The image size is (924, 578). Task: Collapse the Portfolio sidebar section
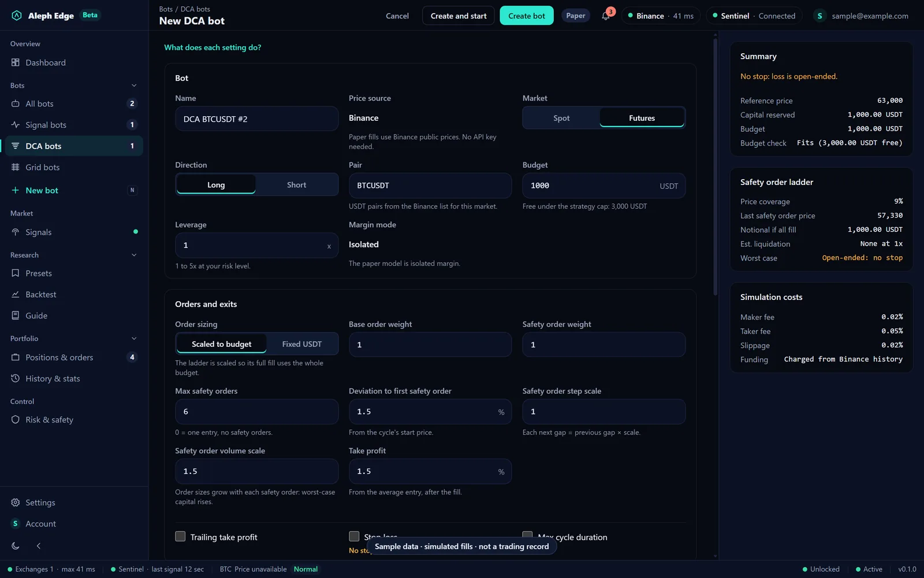(x=134, y=339)
